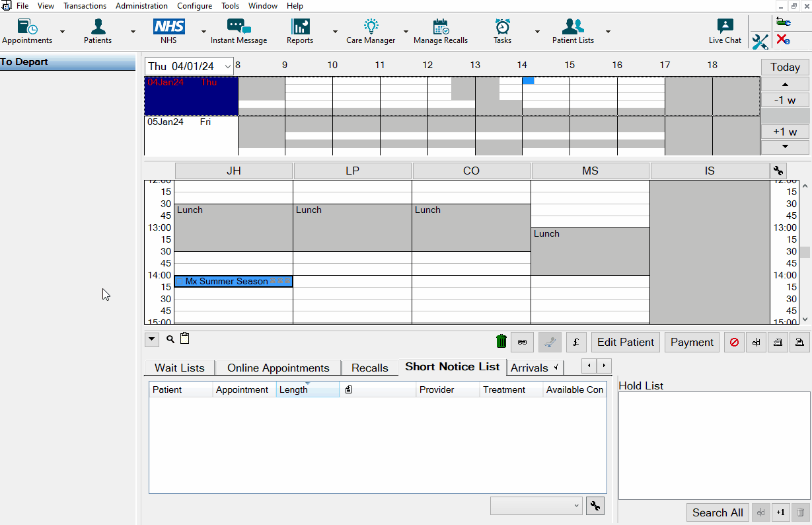Click the clipboard icon under the diary
This screenshot has height=525, width=812.
185,339
